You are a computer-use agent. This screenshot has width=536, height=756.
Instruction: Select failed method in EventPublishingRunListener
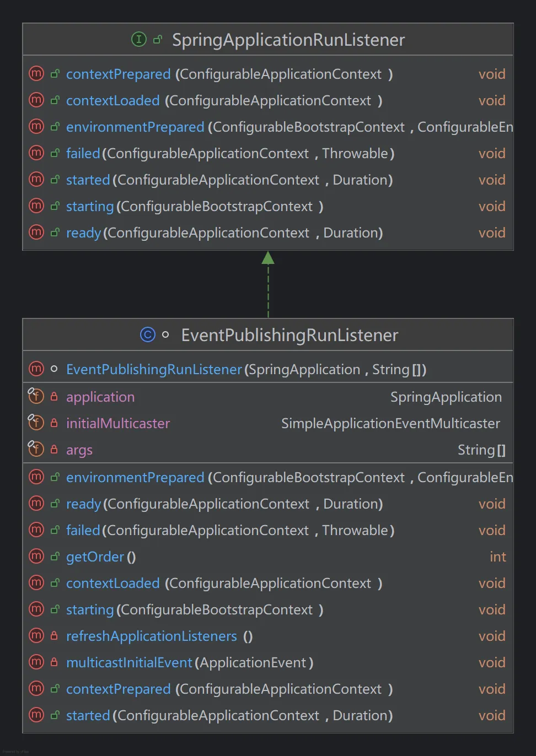[x=83, y=531]
